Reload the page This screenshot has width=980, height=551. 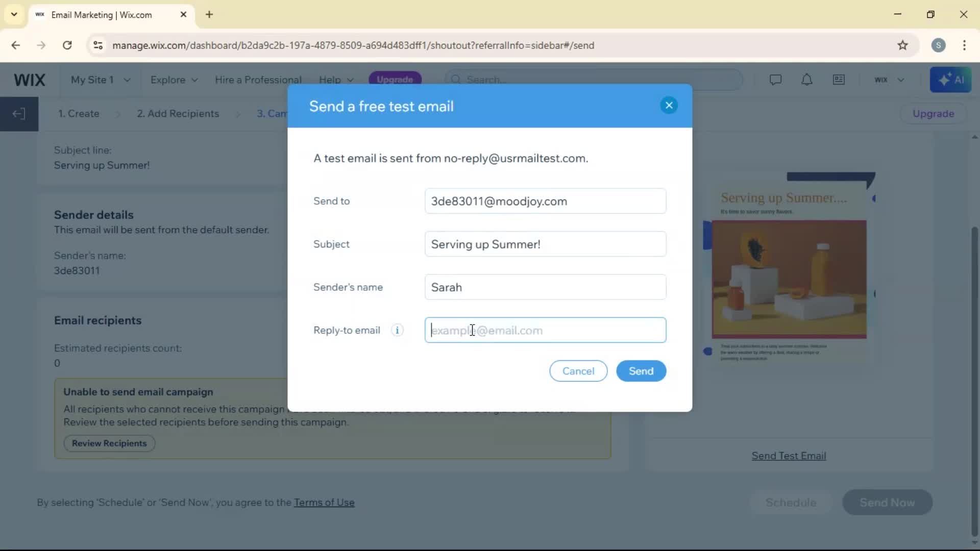[67, 45]
